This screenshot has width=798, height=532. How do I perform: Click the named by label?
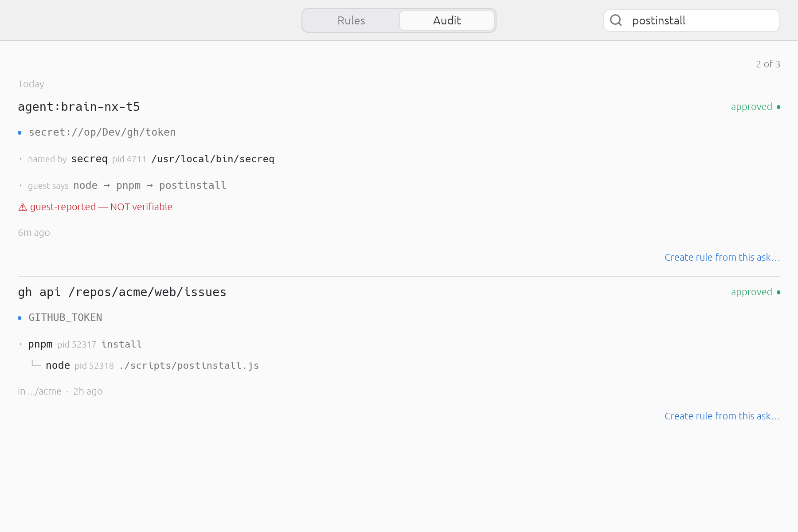tap(47, 159)
